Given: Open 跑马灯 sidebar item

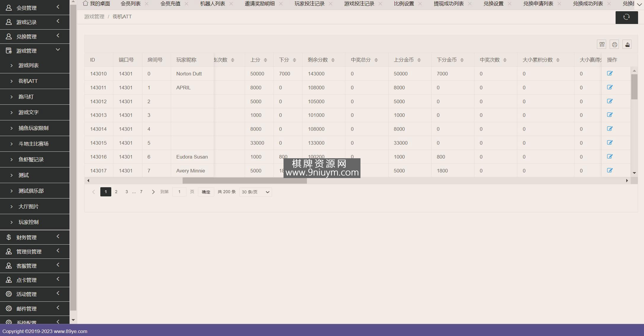Looking at the screenshot, I should [35, 97].
